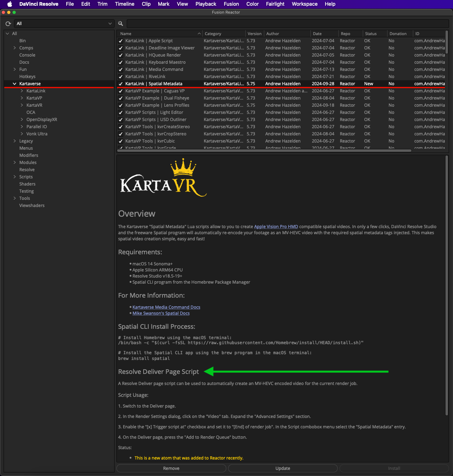This screenshot has height=476, width=453.
Task: Open the All repository dropdown
Action: pyautogui.click(x=64, y=24)
